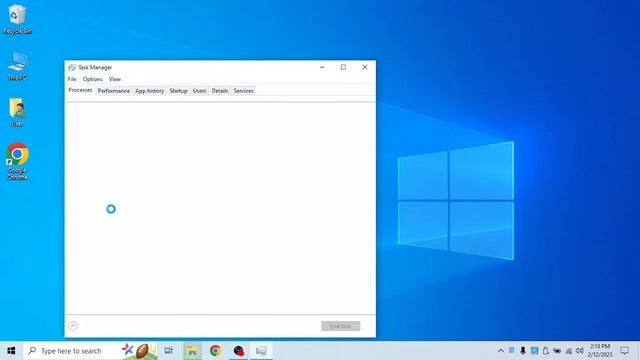Open the Options menu in Task Manager

click(x=93, y=79)
